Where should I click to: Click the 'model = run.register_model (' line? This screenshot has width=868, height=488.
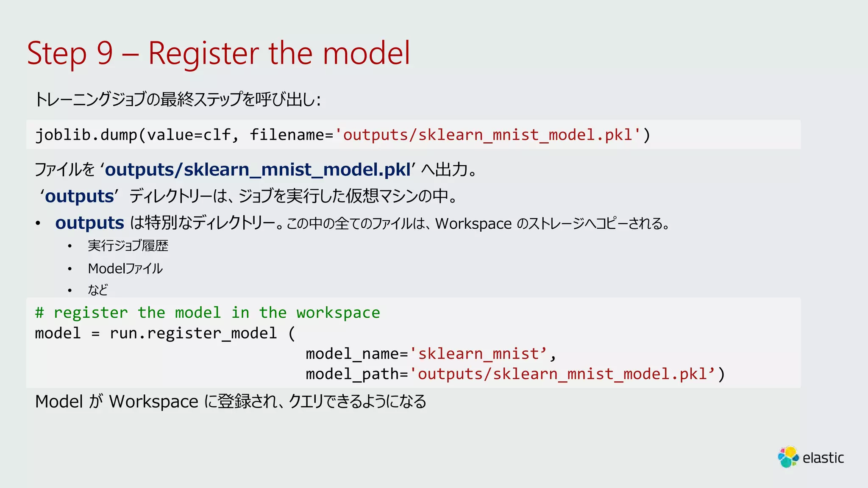165,333
